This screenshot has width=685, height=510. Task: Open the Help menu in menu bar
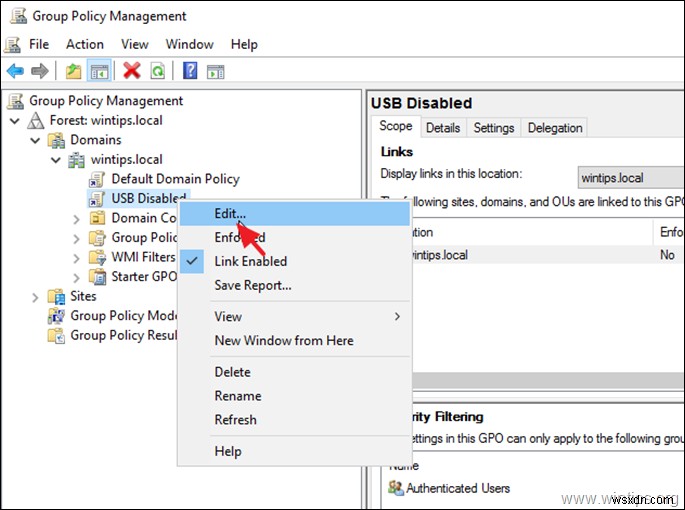[244, 45]
